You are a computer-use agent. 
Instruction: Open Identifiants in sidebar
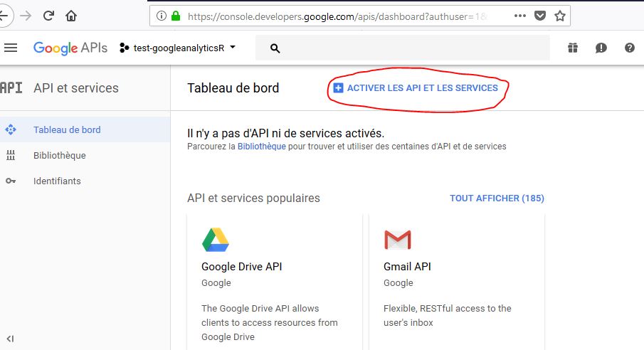57,181
